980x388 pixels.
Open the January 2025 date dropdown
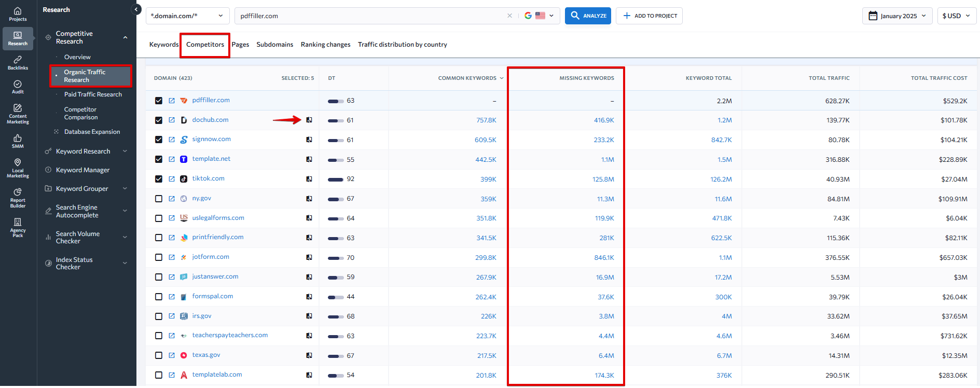[898, 16]
